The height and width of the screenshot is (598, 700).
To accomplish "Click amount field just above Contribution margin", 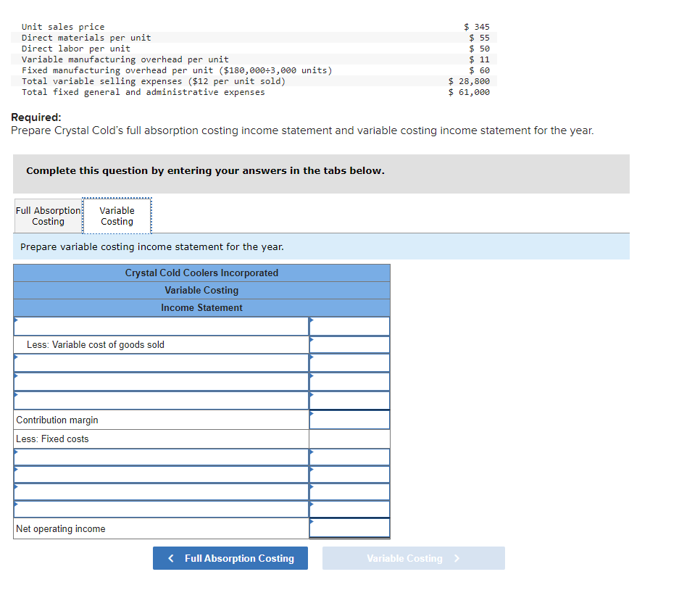I will (349, 401).
